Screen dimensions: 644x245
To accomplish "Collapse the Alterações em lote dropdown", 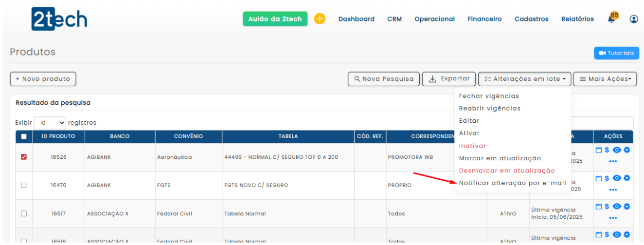I will tap(524, 79).
